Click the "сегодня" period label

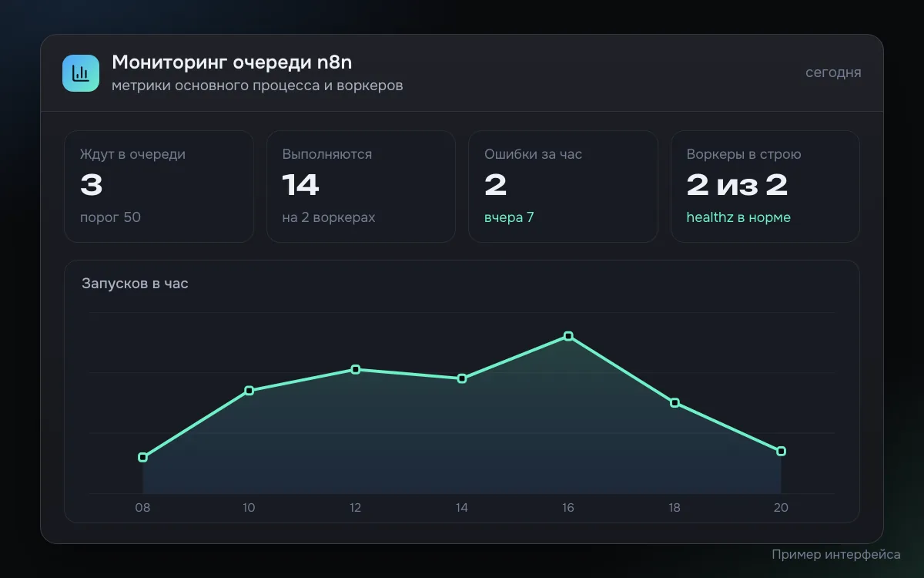(x=833, y=72)
